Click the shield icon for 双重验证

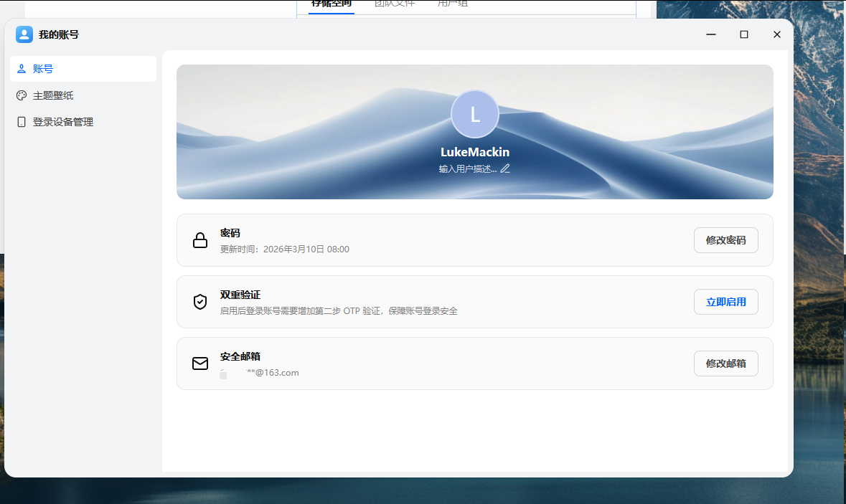199,302
